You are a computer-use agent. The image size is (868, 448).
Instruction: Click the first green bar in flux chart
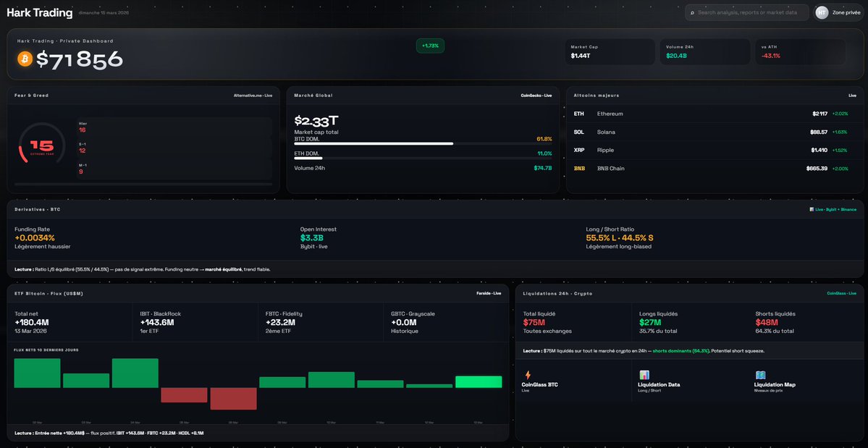point(37,373)
